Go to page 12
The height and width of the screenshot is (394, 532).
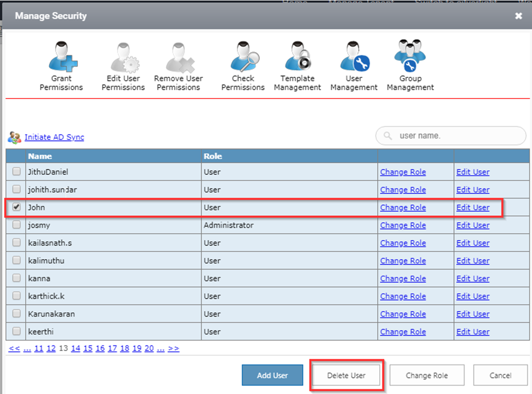(51, 349)
